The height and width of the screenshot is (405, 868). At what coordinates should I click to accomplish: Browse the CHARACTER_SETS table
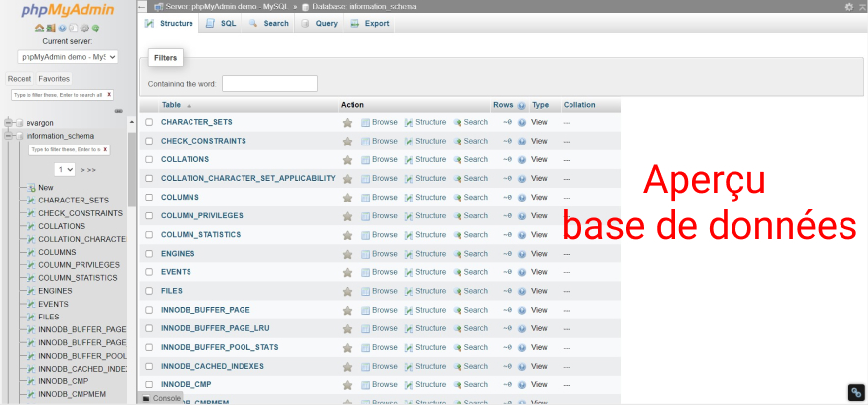click(x=379, y=122)
